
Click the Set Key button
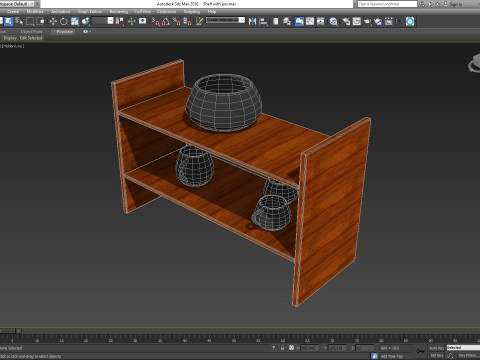coord(437,356)
